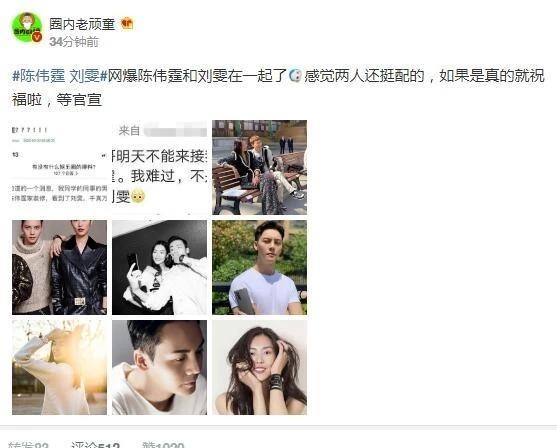
Task: Open the leather jacket fashion shoot photo
Action: coord(59,268)
